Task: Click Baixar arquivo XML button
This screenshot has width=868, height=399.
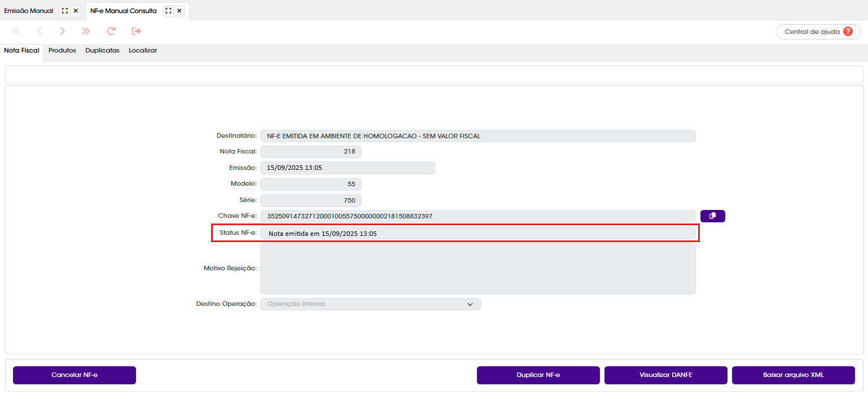Action: pos(794,375)
